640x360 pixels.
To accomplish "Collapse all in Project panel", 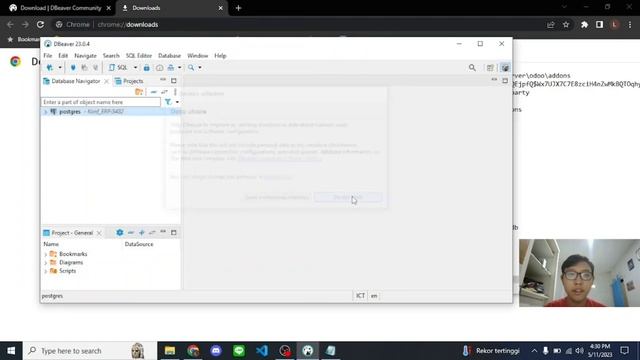I will pyautogui.click(x=131, y=233).
